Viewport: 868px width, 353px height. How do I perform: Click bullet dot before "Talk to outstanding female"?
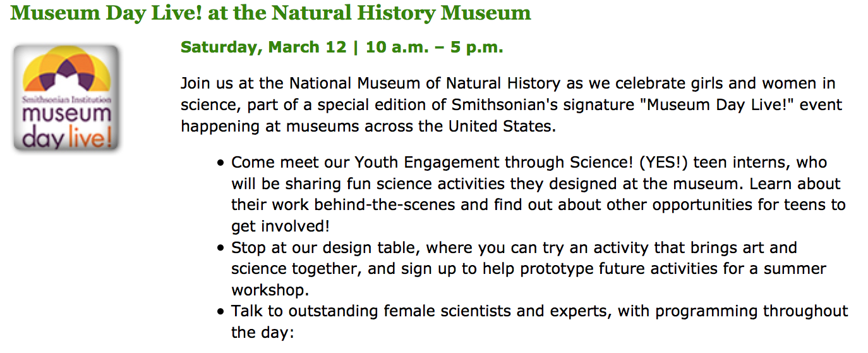[x=220, y=312]
